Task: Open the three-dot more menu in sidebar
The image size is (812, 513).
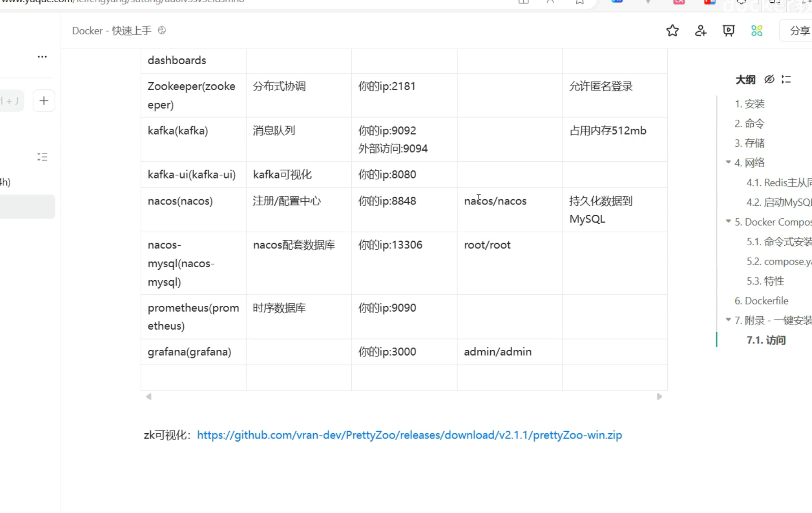Action: pyautogui.click(x=42, y=57)
